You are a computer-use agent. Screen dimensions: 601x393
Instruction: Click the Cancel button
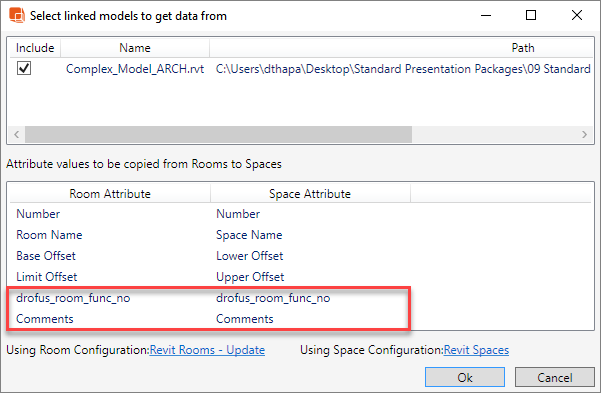pos(555,377)
